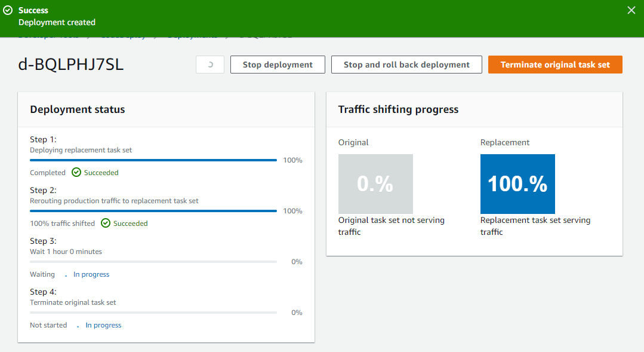Image resolution: width=644 pixels, height=352 pixels.
Task: Click 'Deployment status' panel heading
Action: pyautogui.click(x=77, y=109)
